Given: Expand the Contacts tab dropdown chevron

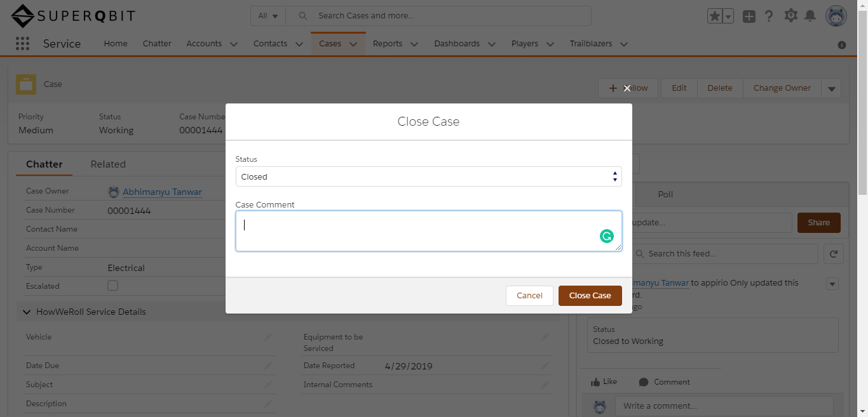Looking at the screenshot, I should (x=300, y=44).
